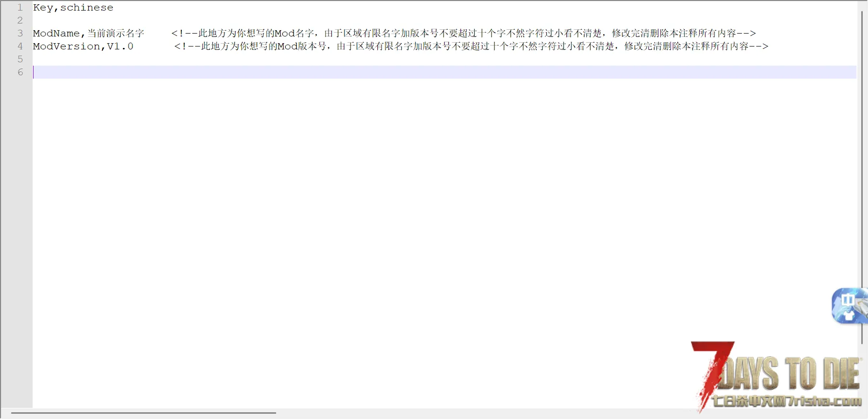868x419 pixels.
Task: Click the comment text after ModVersion line
Action: pos(471,47)
